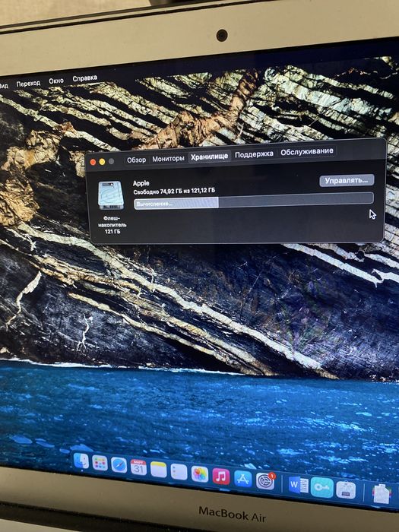399x532 pixels.
Task: Open the yellow Notes app in Dock
Action: [x=158, y=470]
